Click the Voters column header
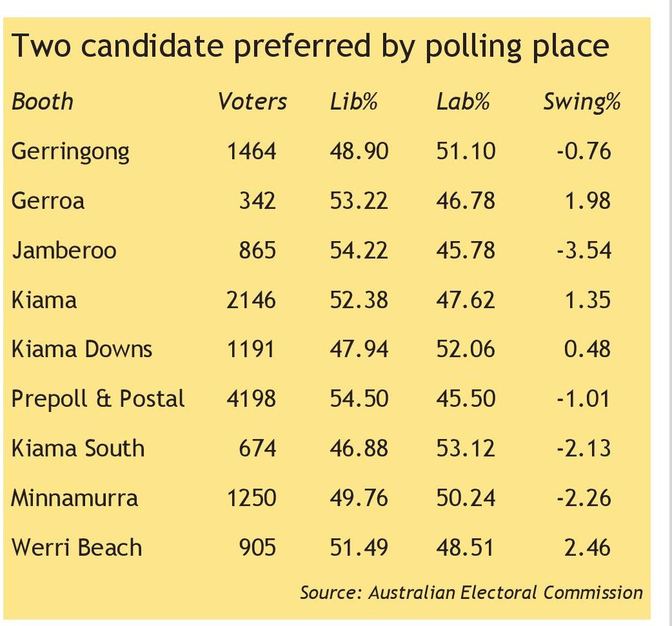This screenshot has height=626, width=672. (x=252, y=102)
